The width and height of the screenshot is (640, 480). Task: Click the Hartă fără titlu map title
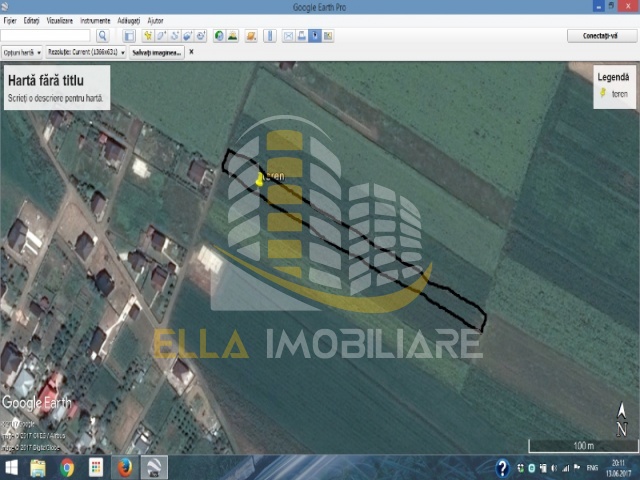tap(46, 80)
